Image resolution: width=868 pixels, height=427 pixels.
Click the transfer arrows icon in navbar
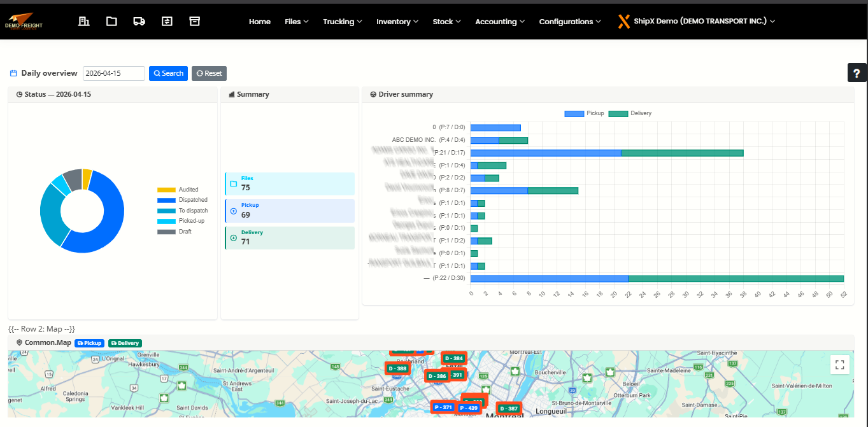tap(167, 21)
